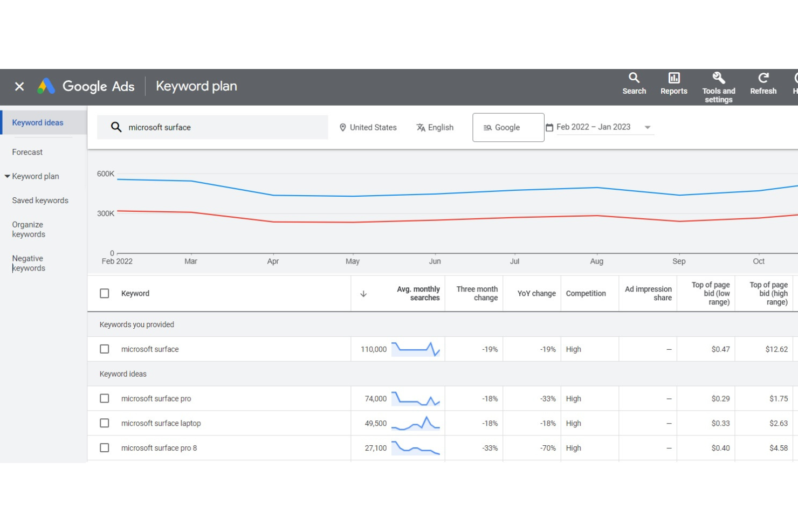Click keyword text microsoft surface pro 8
The width and height of the screenshot is (798, 532).
click(159, 448)
